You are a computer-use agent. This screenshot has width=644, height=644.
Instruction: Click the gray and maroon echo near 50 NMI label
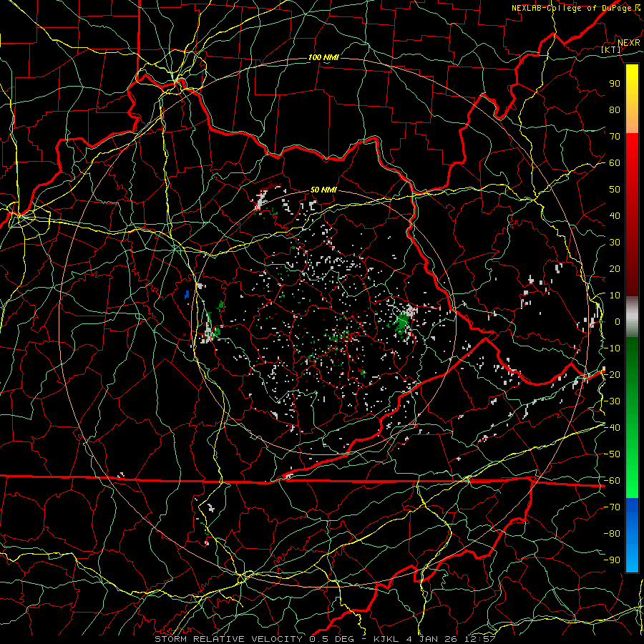click(266, 197)
